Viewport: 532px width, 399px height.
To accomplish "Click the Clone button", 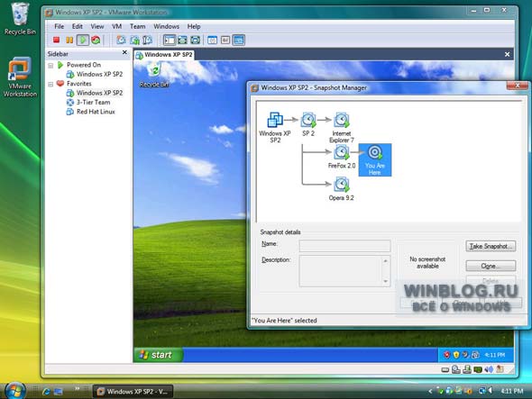I will (x=491, y=266).
